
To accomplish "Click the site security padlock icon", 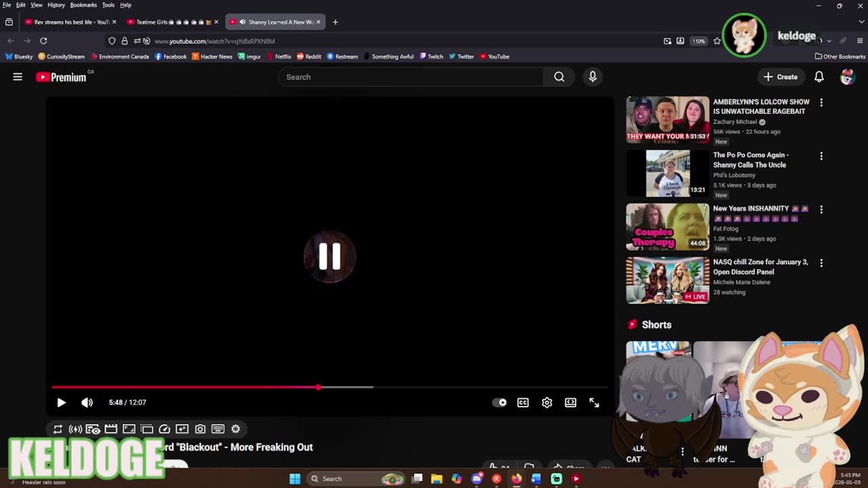I will click(125, 41).
